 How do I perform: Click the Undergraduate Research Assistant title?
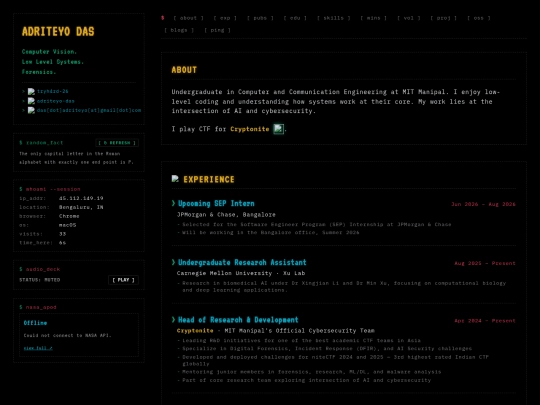tap(242, 262)
